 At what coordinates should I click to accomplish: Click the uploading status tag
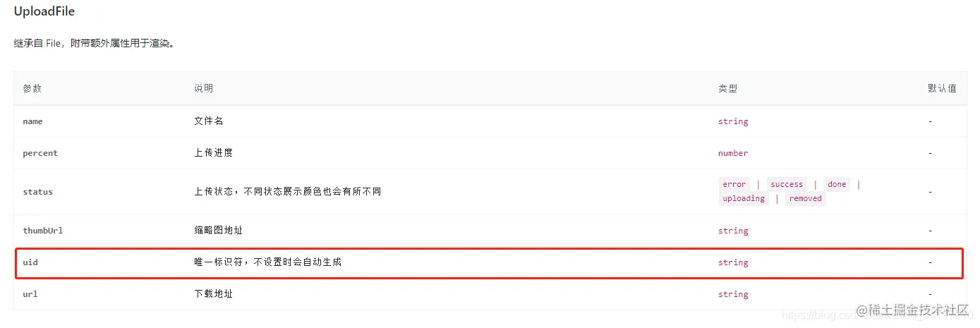[x=744, y=199]
